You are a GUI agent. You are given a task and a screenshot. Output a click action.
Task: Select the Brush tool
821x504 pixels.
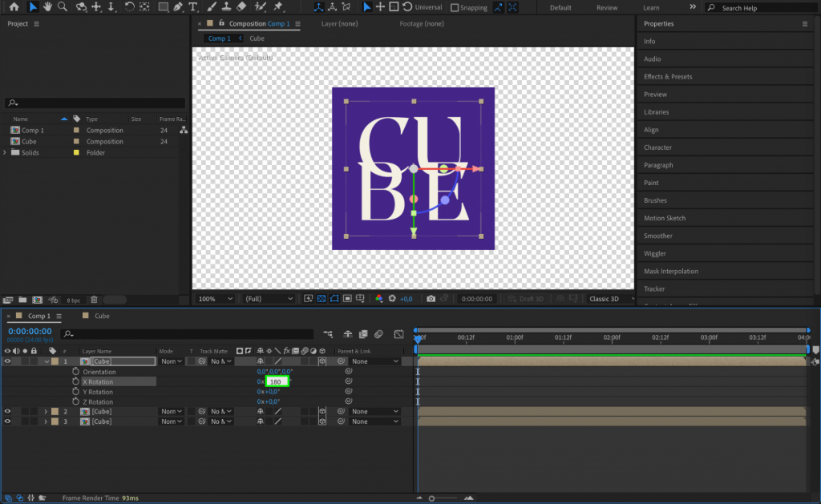tap(212, 7)
